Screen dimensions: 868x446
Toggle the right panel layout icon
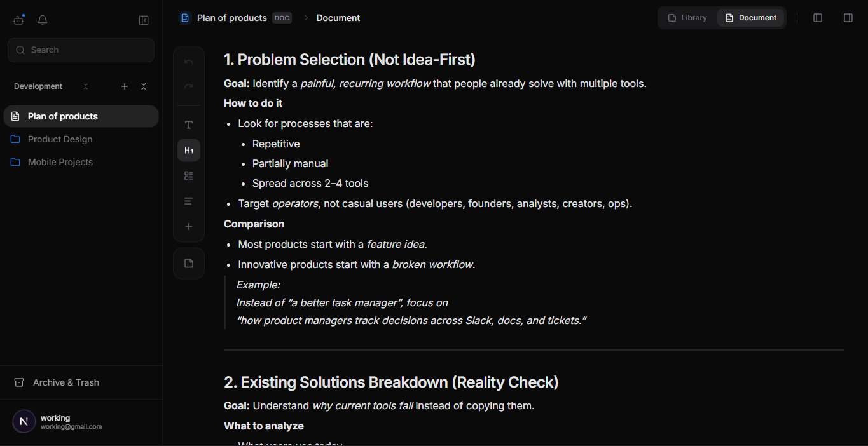tap(848, 17)
